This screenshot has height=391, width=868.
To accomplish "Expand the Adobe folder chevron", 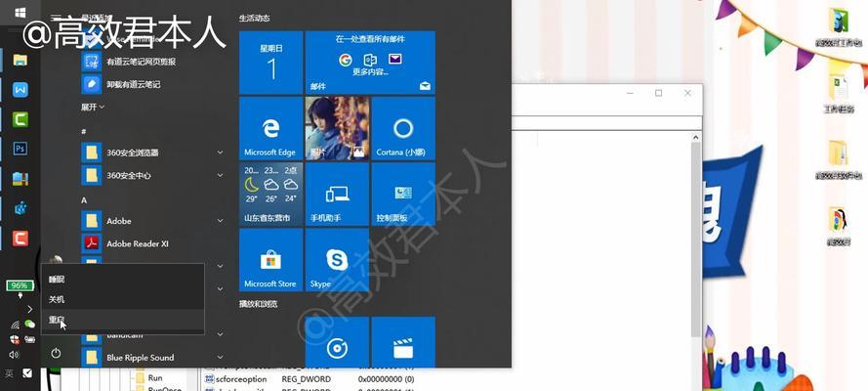I will [x=220, y=221].
